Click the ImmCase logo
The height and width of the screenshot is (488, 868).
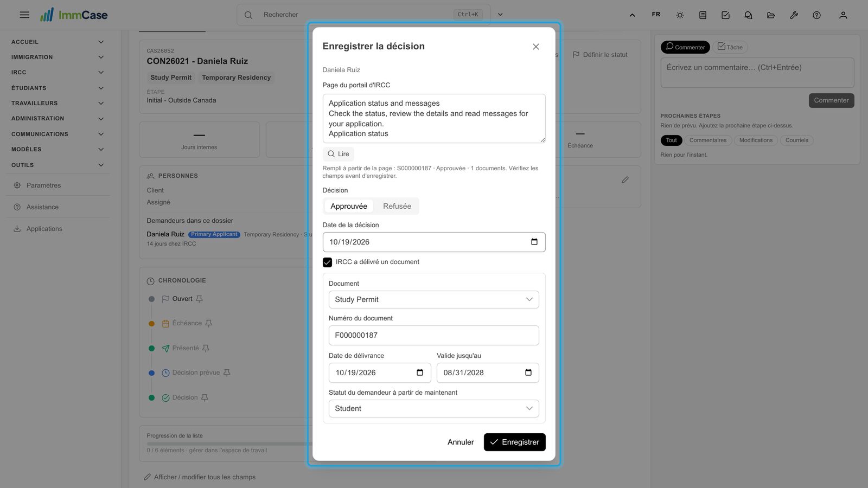[74, 15]
